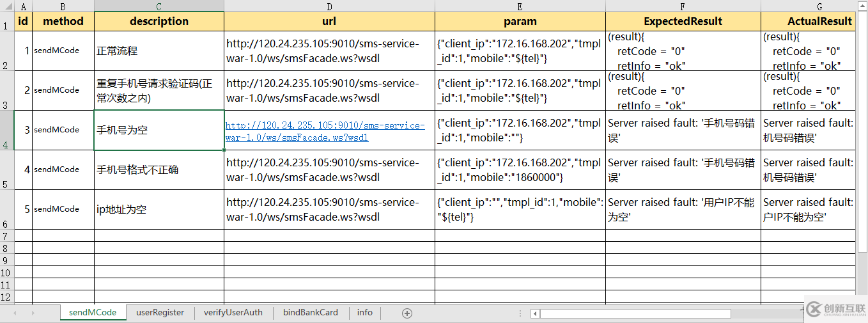Click horizontal scrollbar left arrow

[535, 313]
